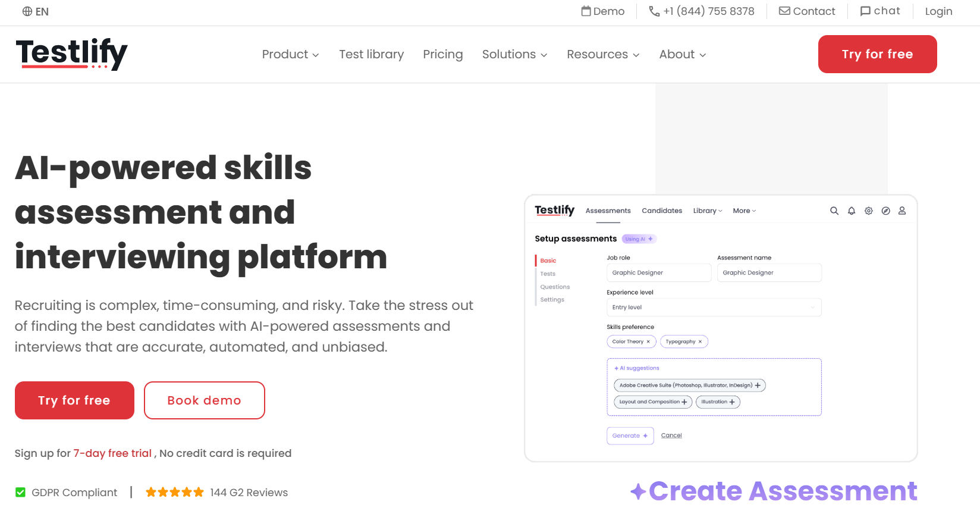The width and height of the screenshot is (980, 514).
Task: Remove the Color Theory skill tag
Action: (x=648, y=341)
